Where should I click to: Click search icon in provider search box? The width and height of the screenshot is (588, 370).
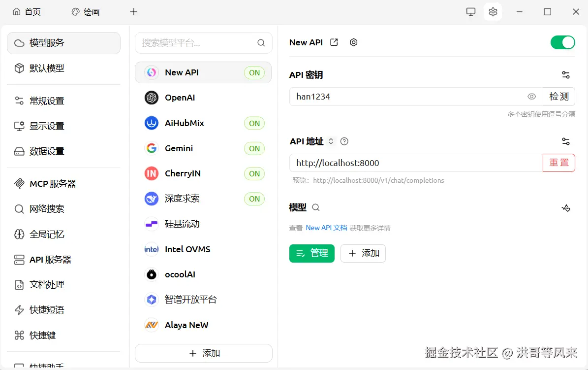[x=261, y=43]
